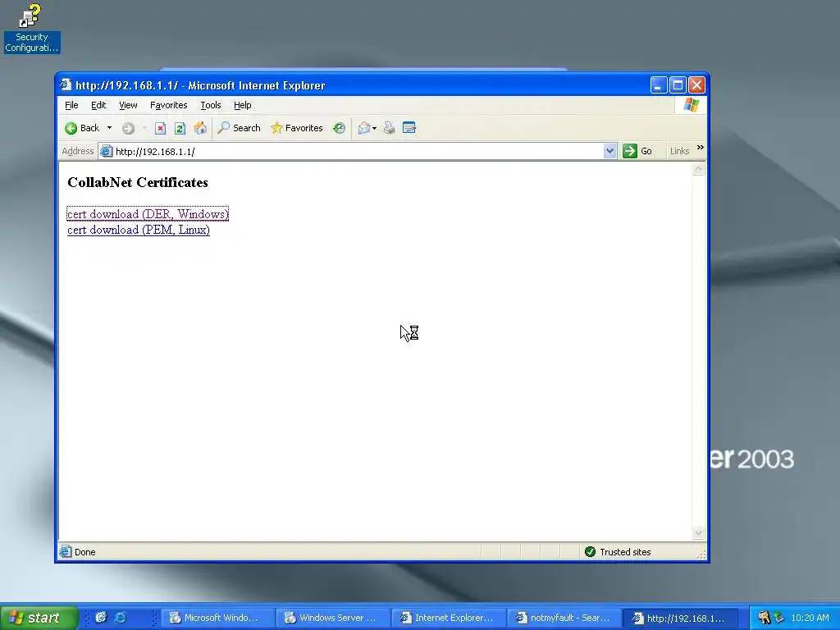The height and width of the screenshot is (630, 840).
Task: Click the Done status text
Action: click(84, 552)
